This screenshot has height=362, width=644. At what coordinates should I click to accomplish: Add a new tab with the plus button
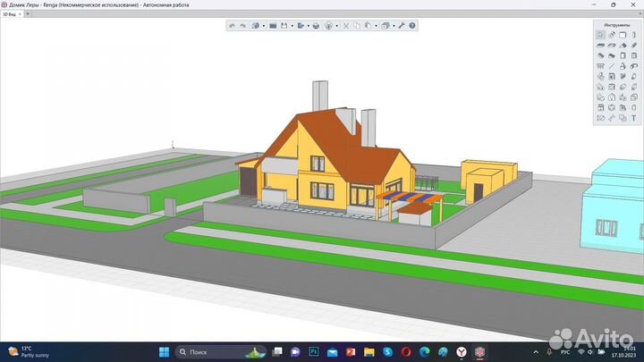(x=28, y=15)
